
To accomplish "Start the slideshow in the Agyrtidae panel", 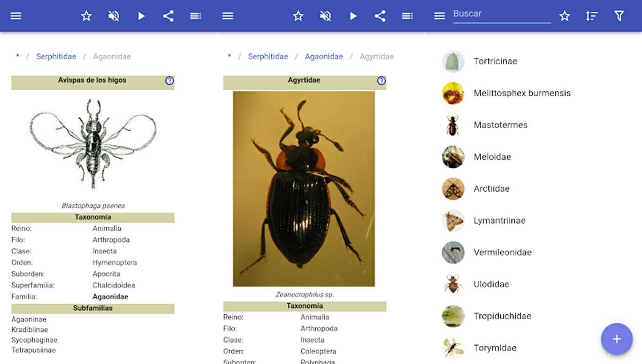I will 353,16.
